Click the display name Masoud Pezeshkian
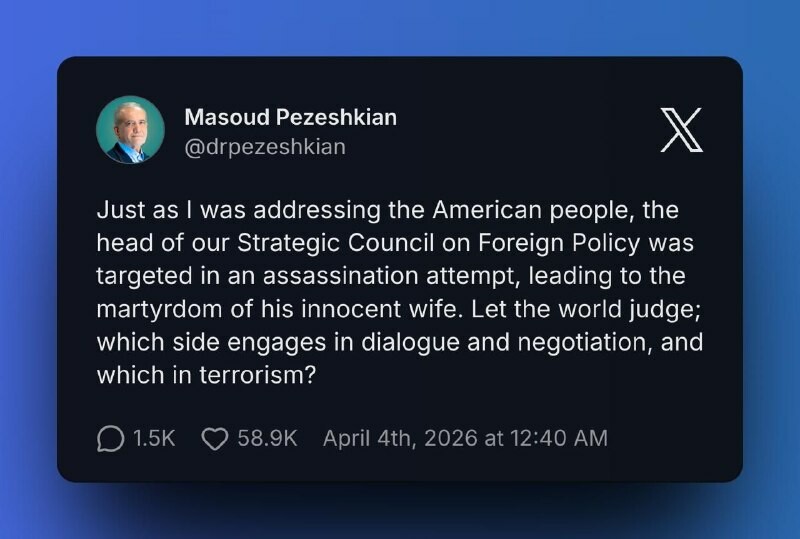 point(290,117)
